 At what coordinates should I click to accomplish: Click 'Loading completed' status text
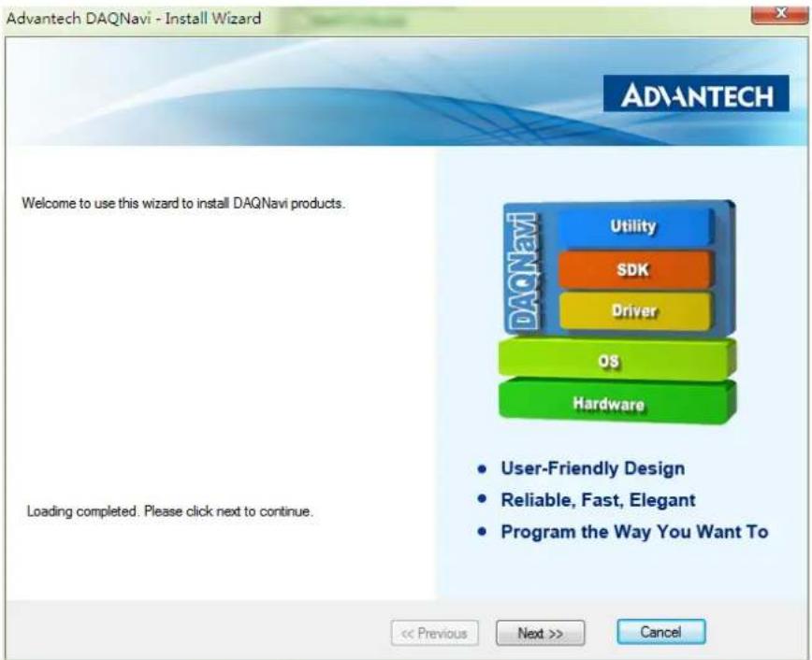pos(170,511)
